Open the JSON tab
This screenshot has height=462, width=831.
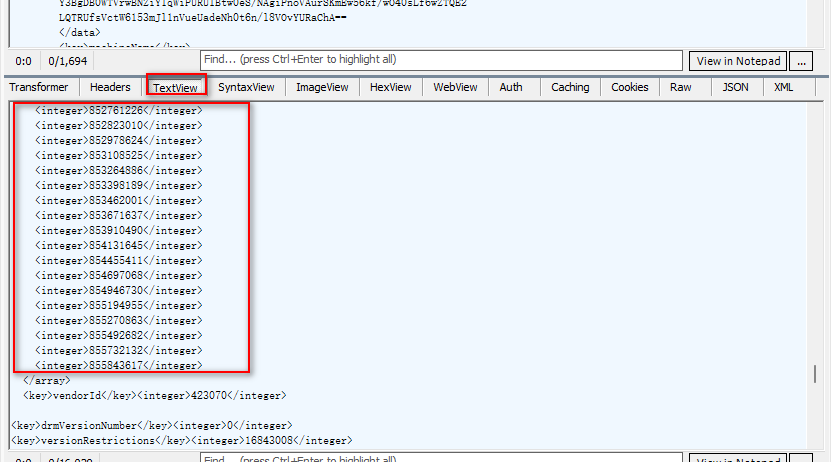[x=736, y=87]
